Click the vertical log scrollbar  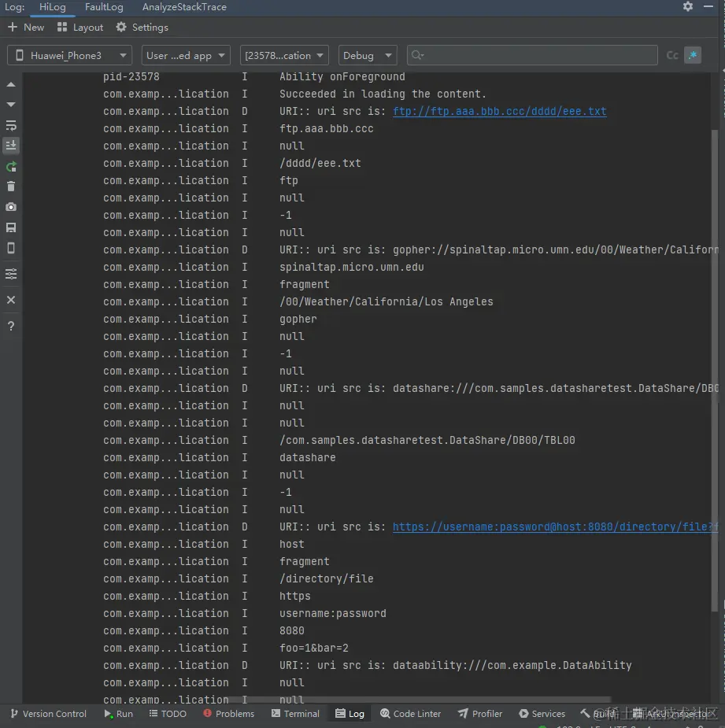(x=715, y=370)
